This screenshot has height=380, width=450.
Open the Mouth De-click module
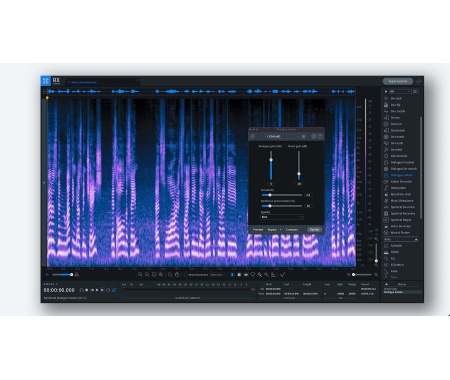pos(400,194)
